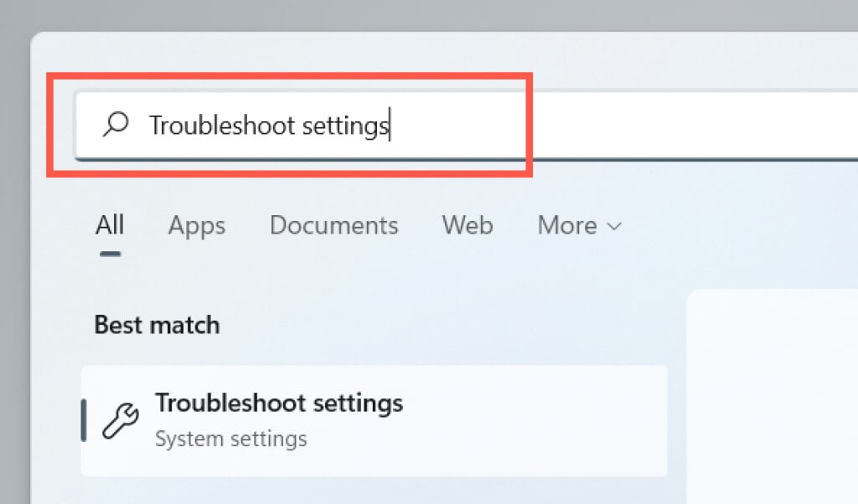Viewport: 858px width, 504px height.
Task: Select the Web filter tab
Action: click(467, 225)
